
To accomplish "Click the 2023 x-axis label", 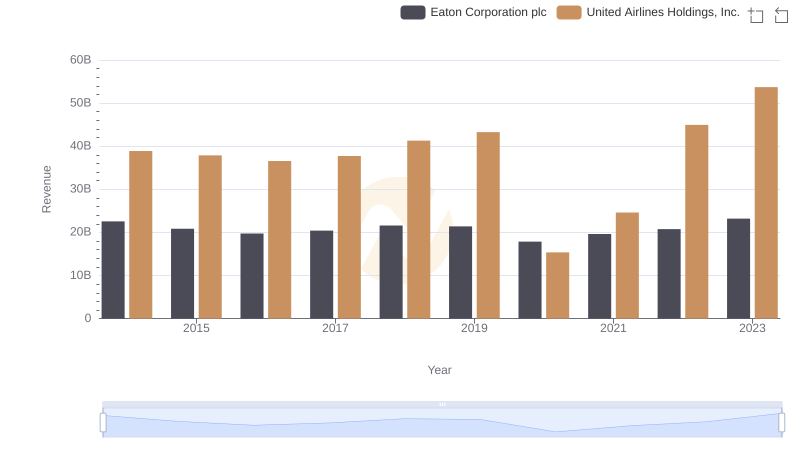I will pos(753,328).
